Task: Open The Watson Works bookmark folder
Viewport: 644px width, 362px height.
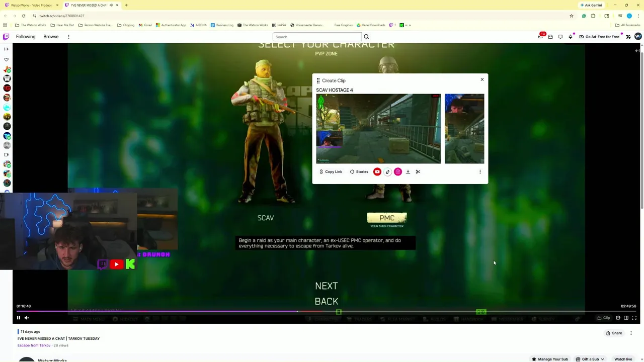Action: [31, 25]
